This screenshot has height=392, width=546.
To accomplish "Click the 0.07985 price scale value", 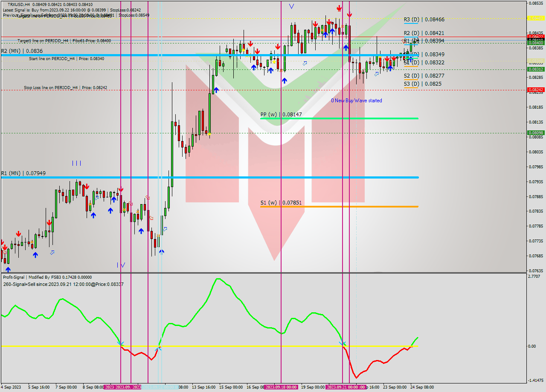I will pos(536,167).
